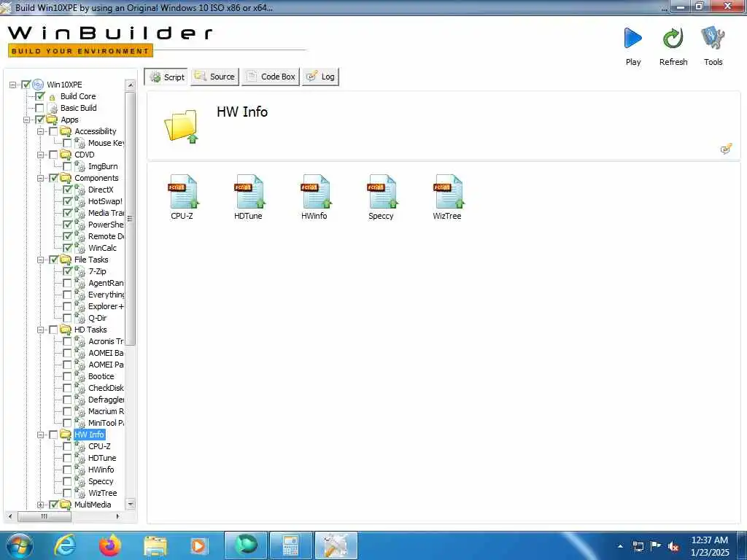
Task: Select HWinfo in the tree
Action: pos(101,470)
